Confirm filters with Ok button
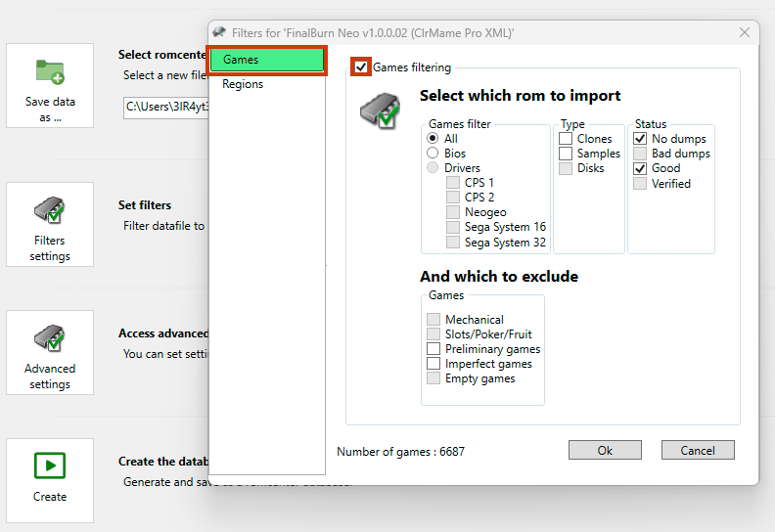775x532 pixels. (605, 450)
